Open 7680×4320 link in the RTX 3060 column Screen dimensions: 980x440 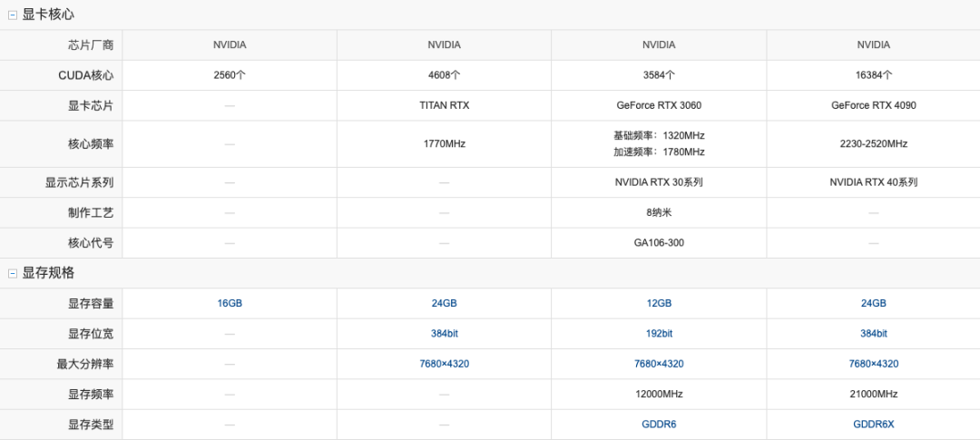[x=659, y=364]
